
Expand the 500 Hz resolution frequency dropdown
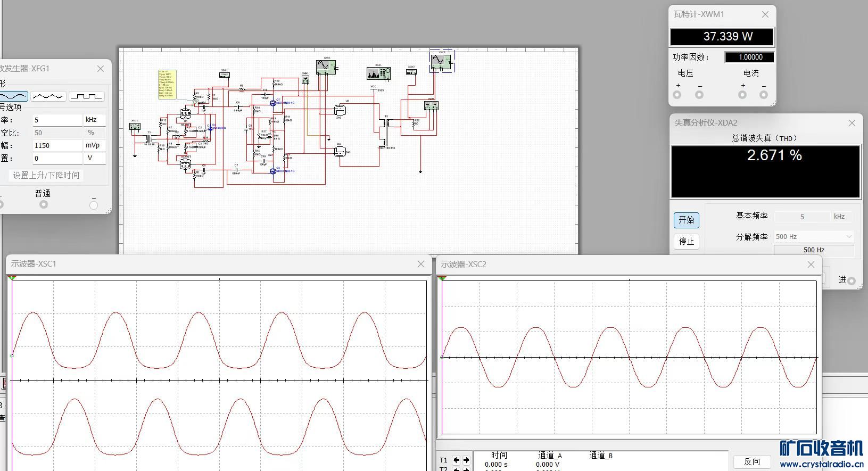814,237
